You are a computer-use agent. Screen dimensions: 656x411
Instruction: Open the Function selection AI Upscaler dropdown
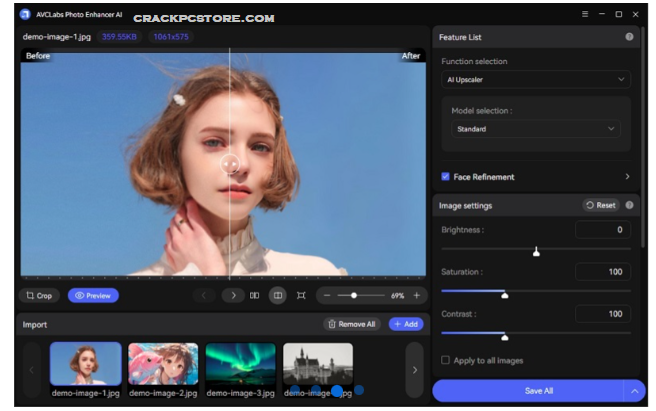(535, 79)
